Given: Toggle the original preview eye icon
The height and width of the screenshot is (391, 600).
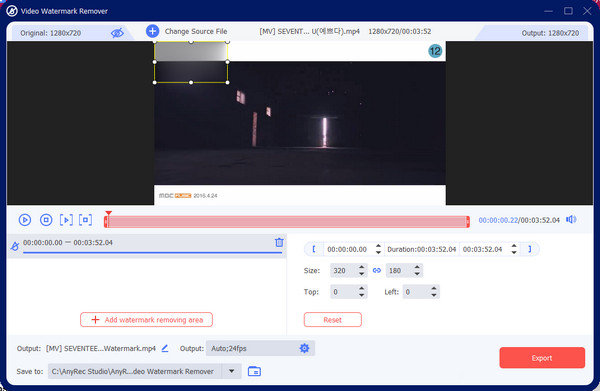Looking at the screenshot, I should [117, 33].
